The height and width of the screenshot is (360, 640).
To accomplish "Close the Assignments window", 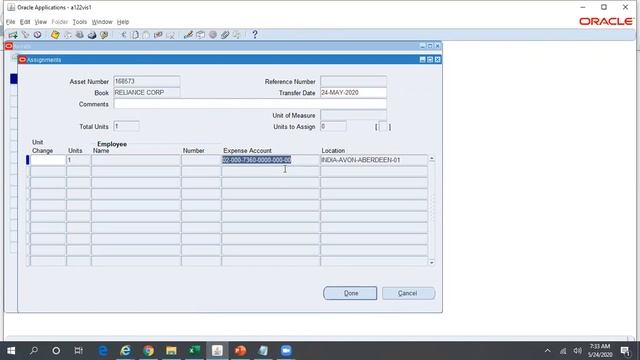I will point(438,60).
